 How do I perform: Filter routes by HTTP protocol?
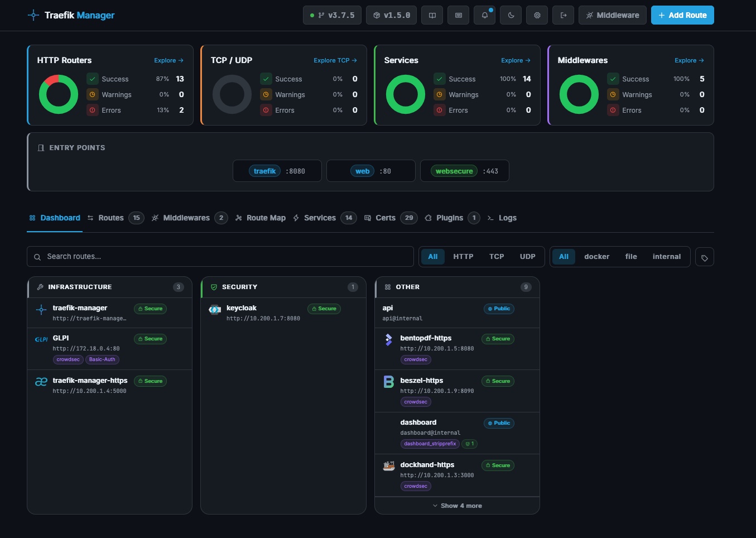click(463, 257)
